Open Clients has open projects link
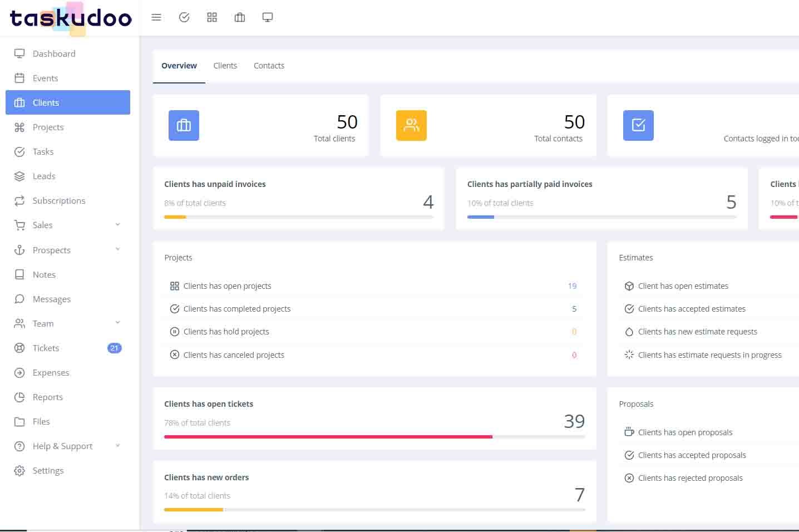The image size is (799, 532). coord(227,286)
